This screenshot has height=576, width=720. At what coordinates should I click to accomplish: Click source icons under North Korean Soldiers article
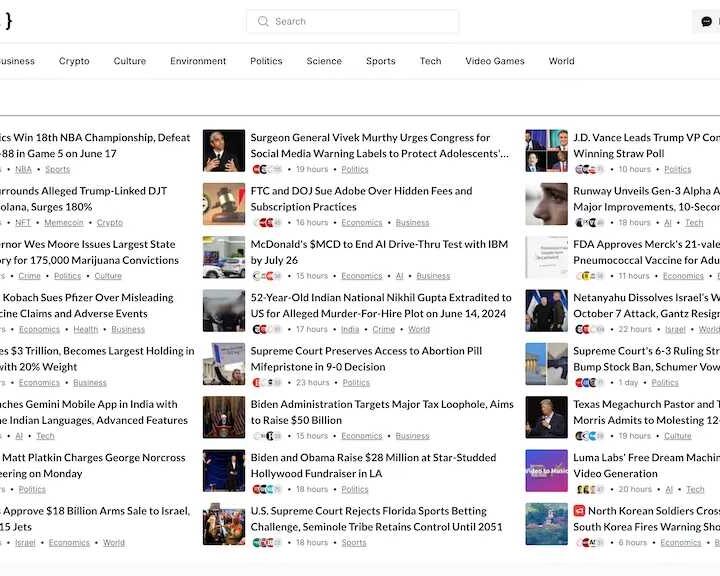(x=589, y=543)
